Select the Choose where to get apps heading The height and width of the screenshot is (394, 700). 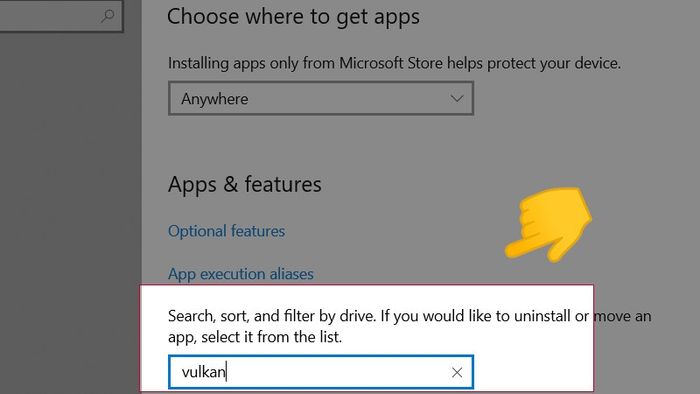(293, 17)
